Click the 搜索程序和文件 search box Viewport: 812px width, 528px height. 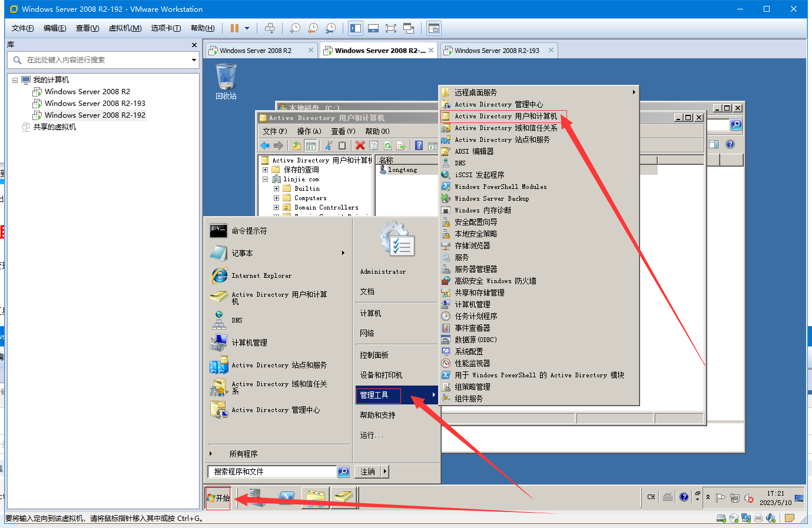[272, 471]
